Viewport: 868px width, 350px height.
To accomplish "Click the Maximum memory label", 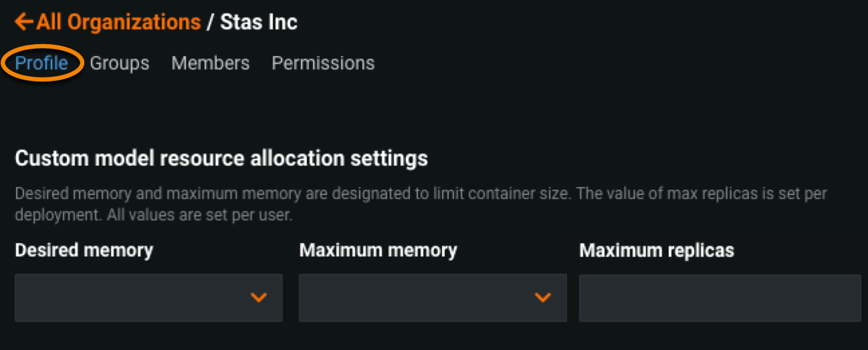I will click(x=378, y=250).
